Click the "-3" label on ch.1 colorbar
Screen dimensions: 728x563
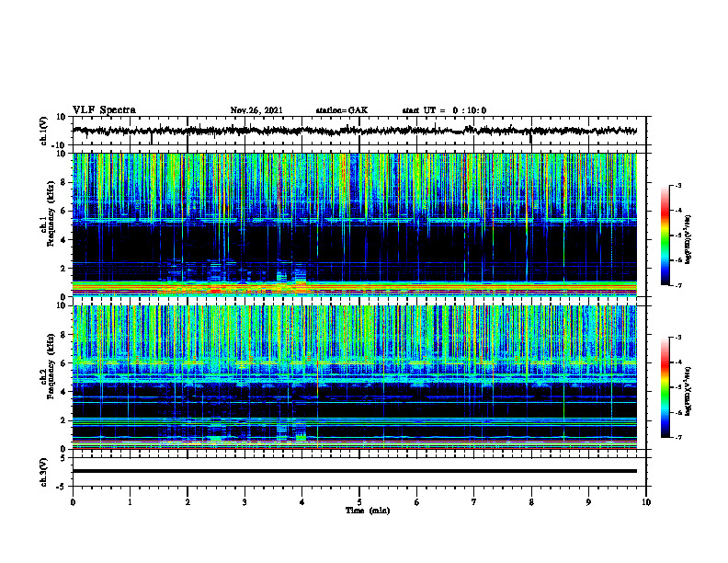coord(677,185)
